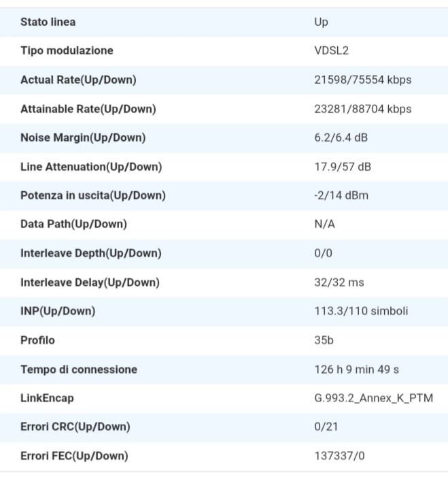The image size is (448, 477).
Task: Click the VDSL2 modulation value
Action: 331,50
